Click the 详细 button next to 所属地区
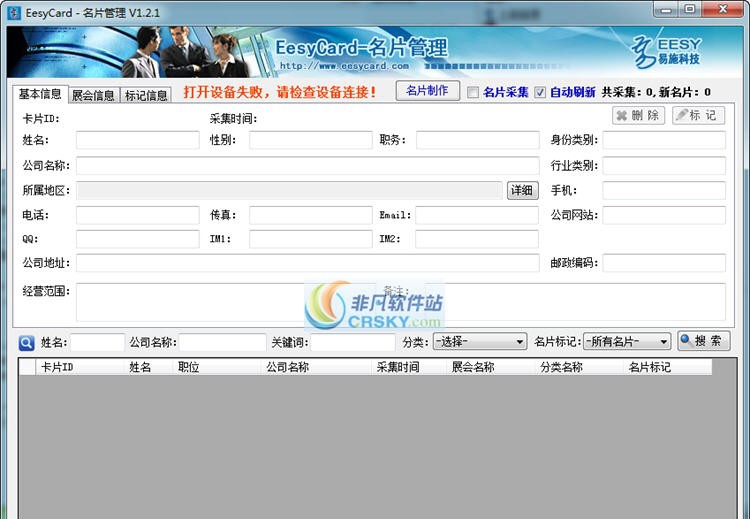750x519 pixels. pos(522,190)
